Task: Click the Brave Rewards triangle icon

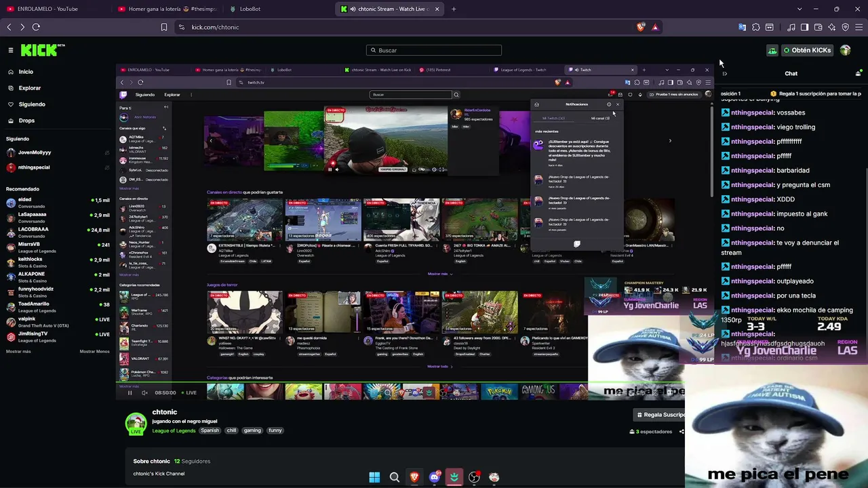Action: tap(655, 27)
